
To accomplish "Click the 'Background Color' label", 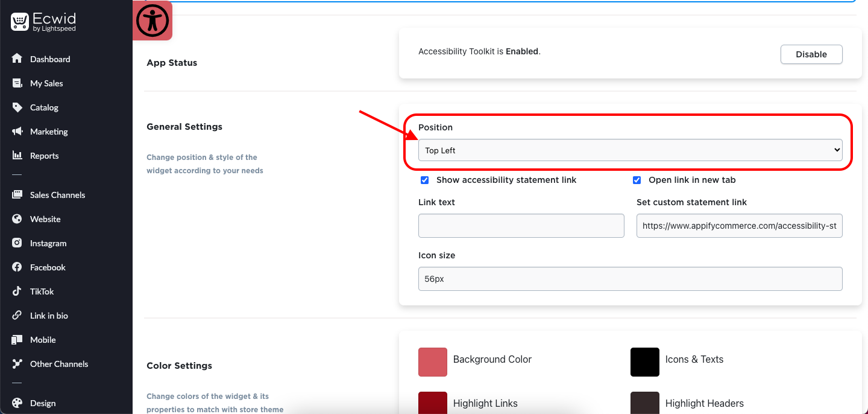I will (492, 359).
